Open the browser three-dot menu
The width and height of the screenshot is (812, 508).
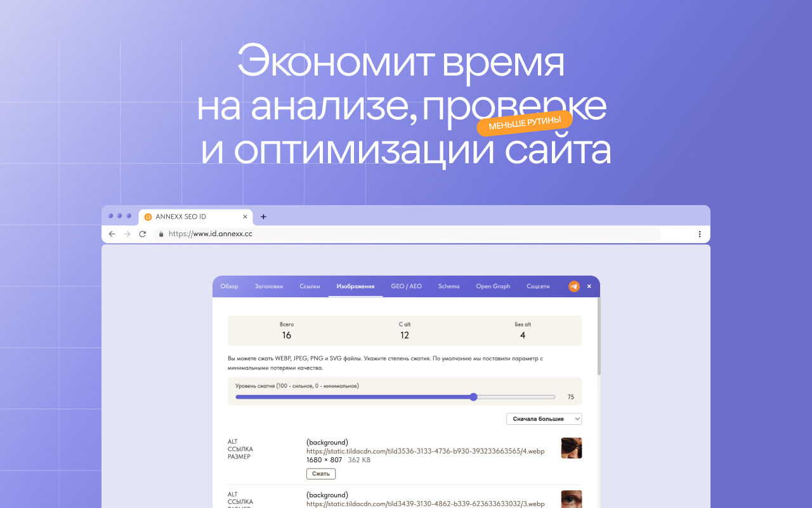(700, 234)
